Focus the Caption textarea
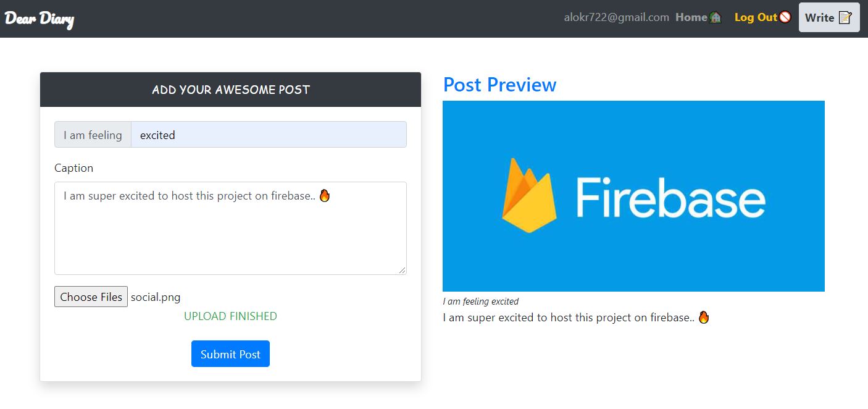This screenshot has width=868, height=409. (230, 228)
